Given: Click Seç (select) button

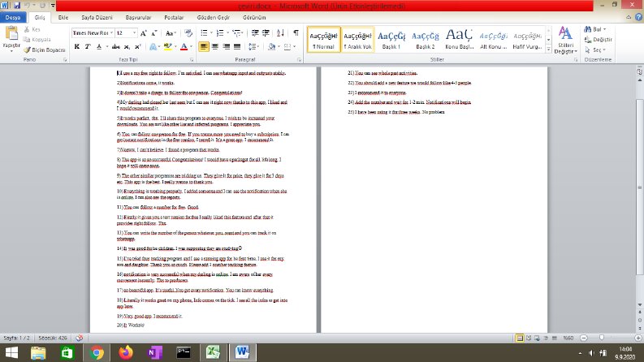Looking at the screenshot, I should point(595,50).
